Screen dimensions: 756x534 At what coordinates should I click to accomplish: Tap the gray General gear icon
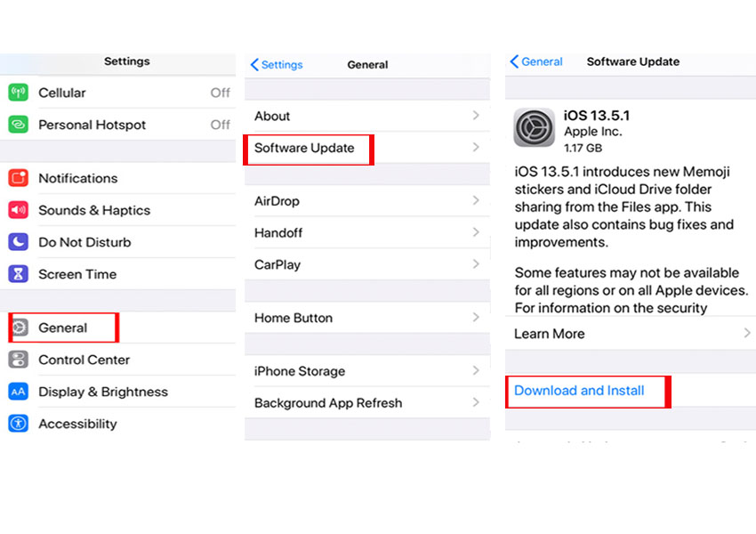pyautogui.click(x=20, y=328)
